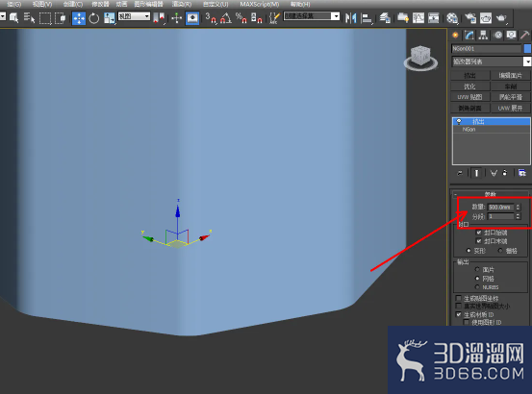
Task: Toggle Keyboard Shortcut Override icon
Action: click(192, 18)
